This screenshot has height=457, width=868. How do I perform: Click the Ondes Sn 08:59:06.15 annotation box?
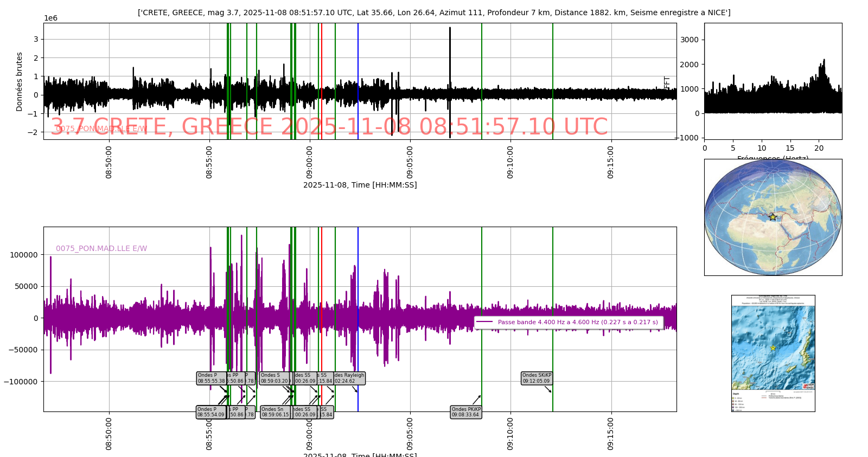point(275,412)
